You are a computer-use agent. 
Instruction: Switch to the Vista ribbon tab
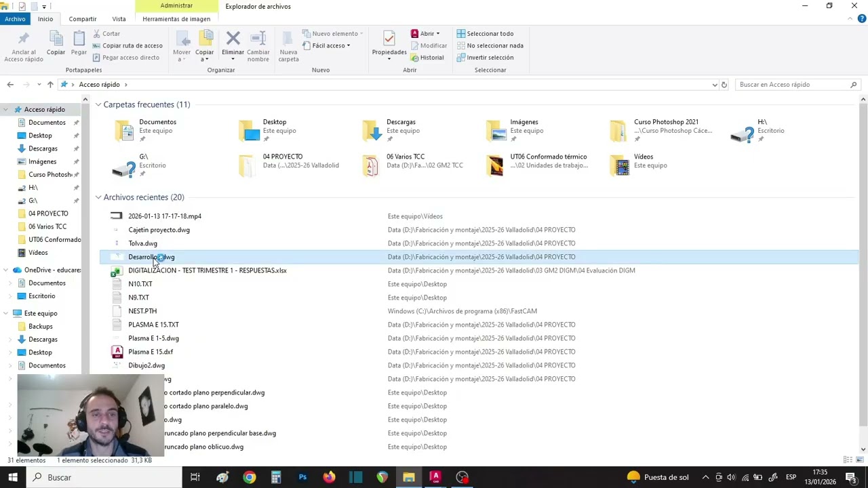(119, 19)
